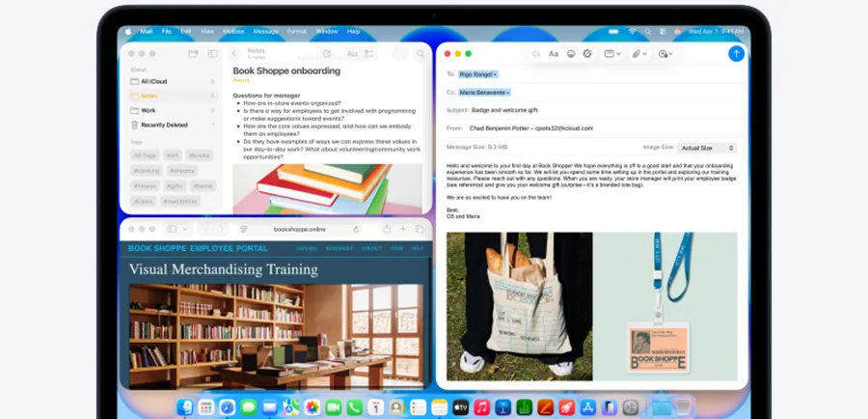
Task: Expand the attachment paperclip menu
Action: click(x=638, y=54)
